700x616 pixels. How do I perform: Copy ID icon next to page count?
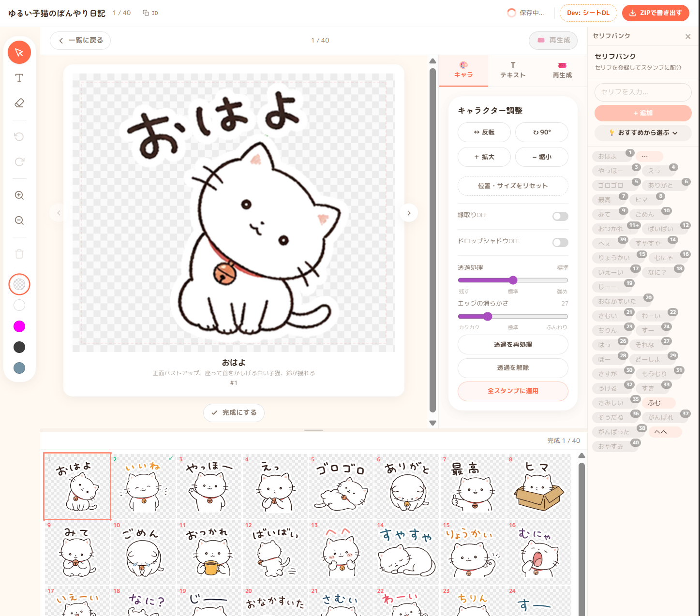(x=150, y=13)
